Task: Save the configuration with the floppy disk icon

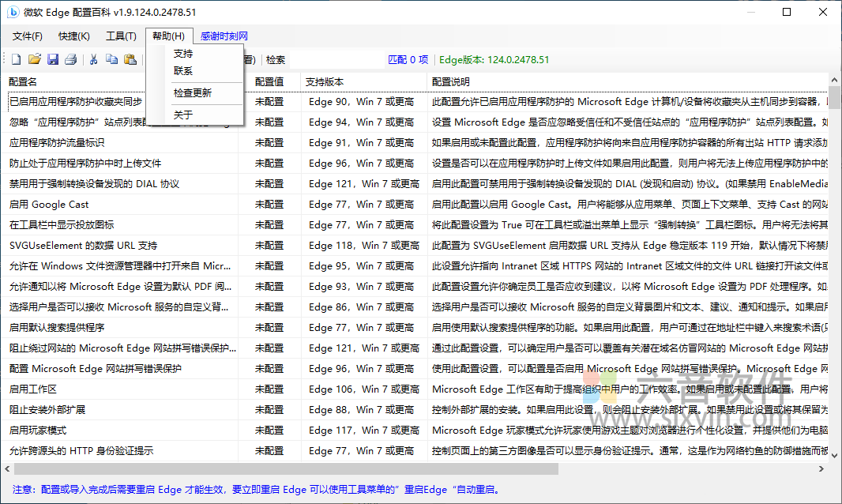Action: coord(52,58)
